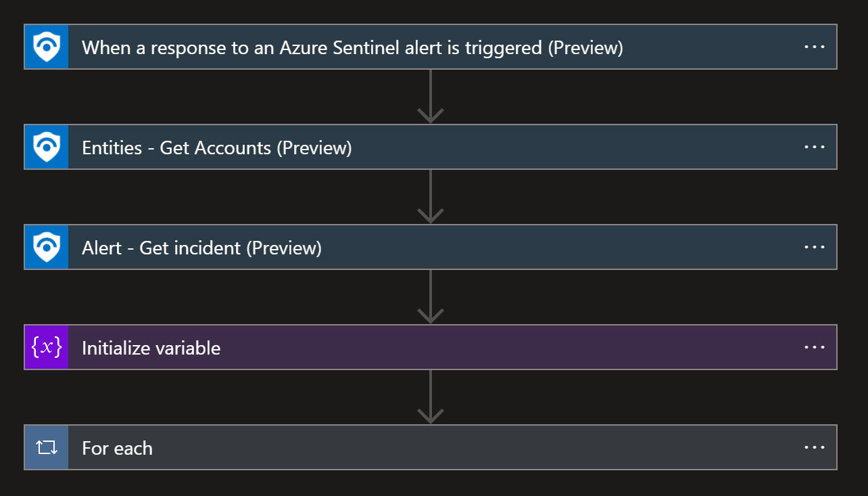Screen dimensions: 868x496
Task: Open ellipsis menu for Alert - Get incident
Action: (x=814, y=247)
